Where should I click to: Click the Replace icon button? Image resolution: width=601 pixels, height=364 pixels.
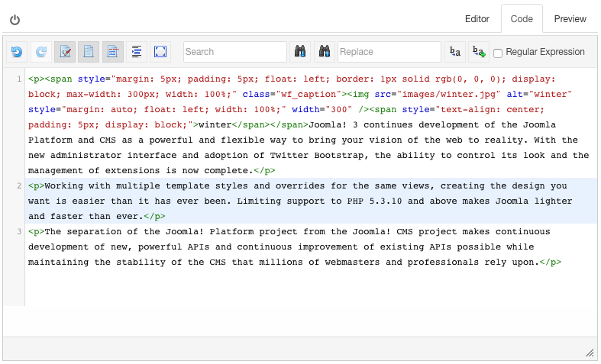[x=455, y=52]
